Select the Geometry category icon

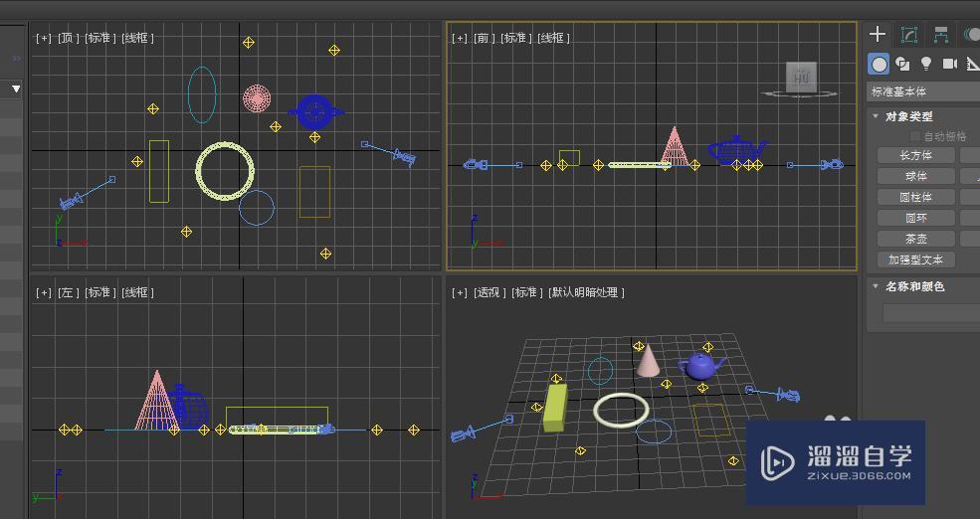pyautogui.click(x=879, y=64)
